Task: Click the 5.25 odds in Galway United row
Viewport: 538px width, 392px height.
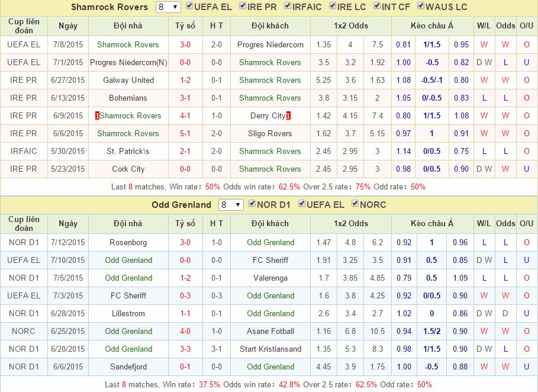Action: pyautogui.click(x=324, y=81)
